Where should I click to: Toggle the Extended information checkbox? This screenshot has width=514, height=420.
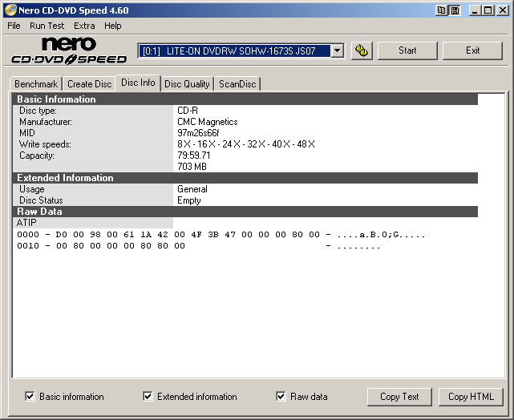pyautogui.click(x=148, y=396)
